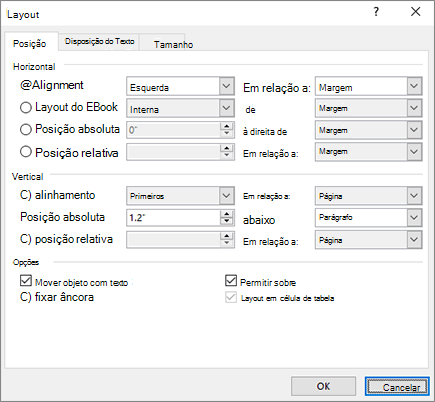This screenshot has height=402, width=435.
Task: Close the Layout dialog window
Action: [x=415, y=12]
